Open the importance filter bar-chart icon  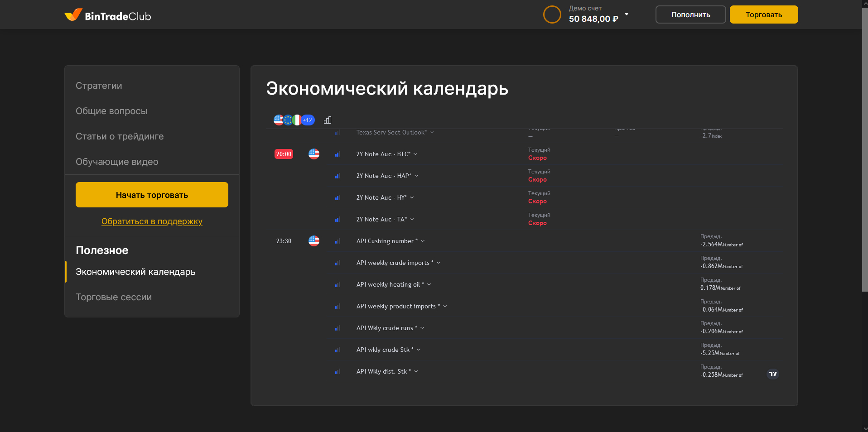tap(327, 120)
